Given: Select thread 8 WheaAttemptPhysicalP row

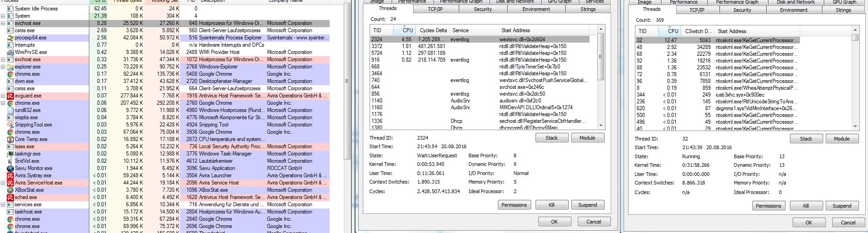Looking at the screenshot, I should click(717, 88).
